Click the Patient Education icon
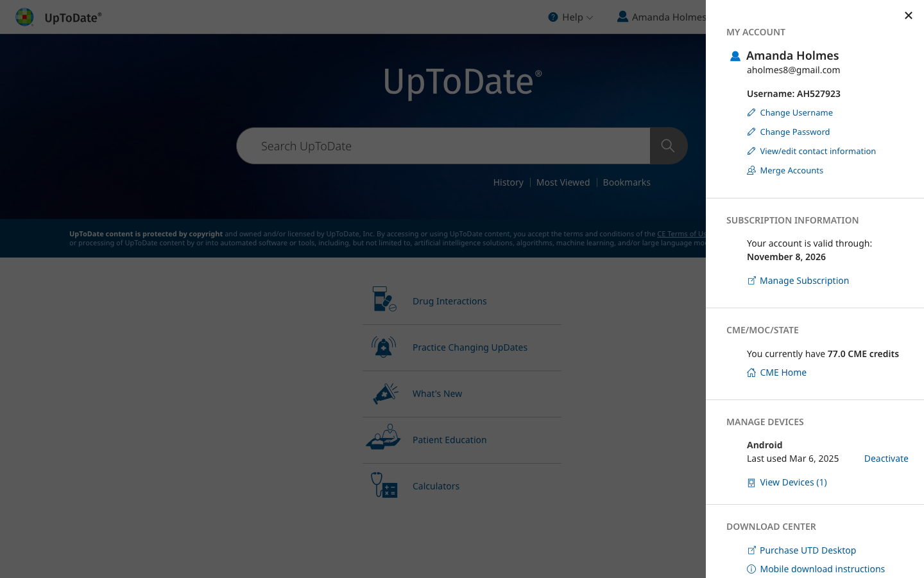Image resolution: width=924 pixels, height=578 pixels. tap(383, 437)
